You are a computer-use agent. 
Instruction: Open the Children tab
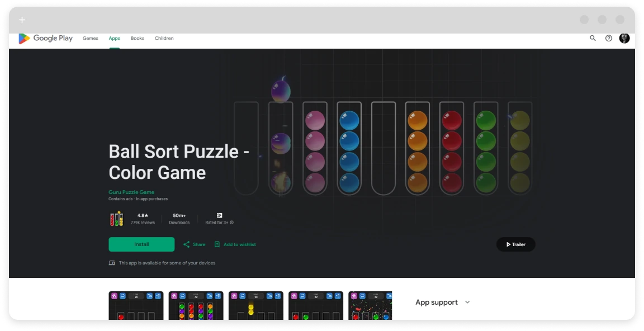pyautogui.click(x=164, y=38)
